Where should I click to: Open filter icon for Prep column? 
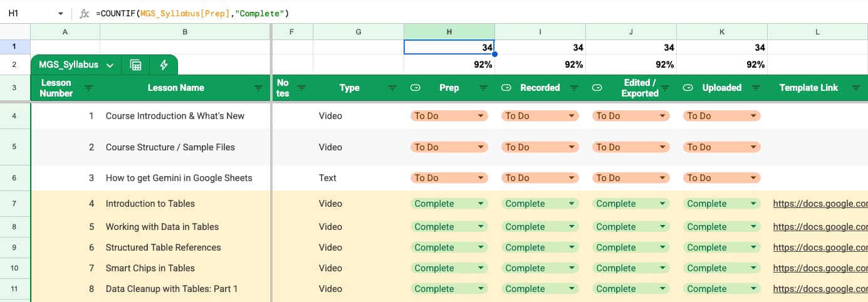coord(484,88)
